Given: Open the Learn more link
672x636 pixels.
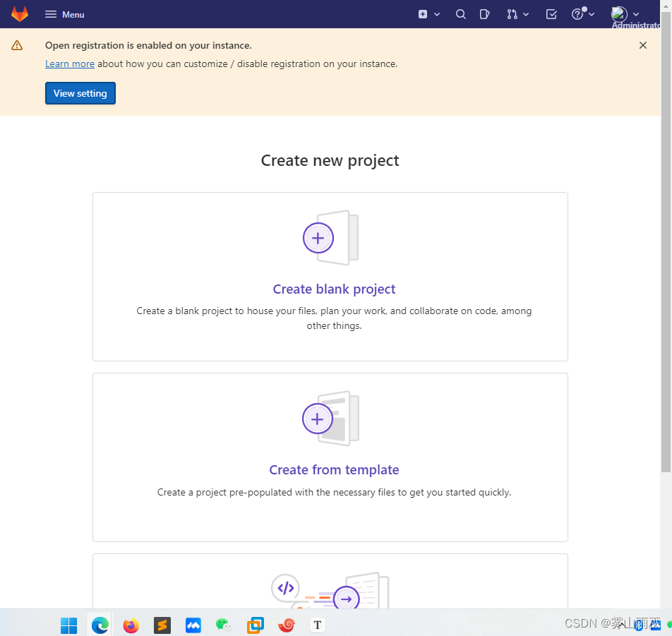Looking at the screenshot, I should (x=69, y=64).
